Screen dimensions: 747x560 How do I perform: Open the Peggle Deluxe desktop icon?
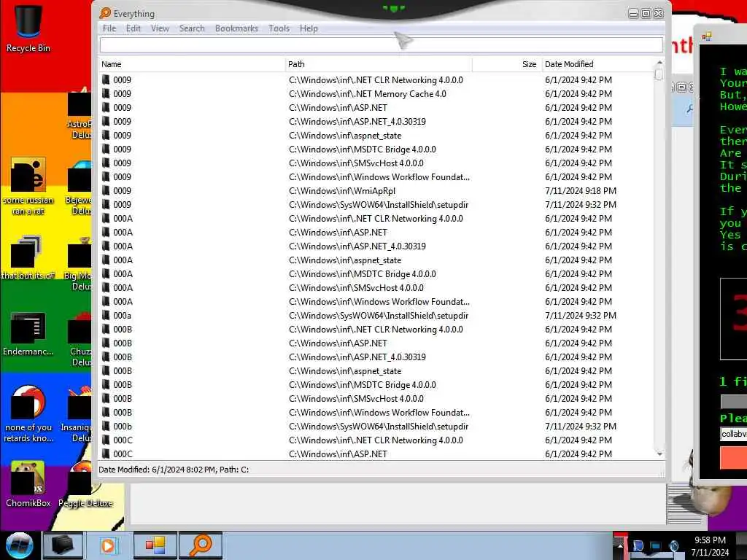(x=85, y=484)
